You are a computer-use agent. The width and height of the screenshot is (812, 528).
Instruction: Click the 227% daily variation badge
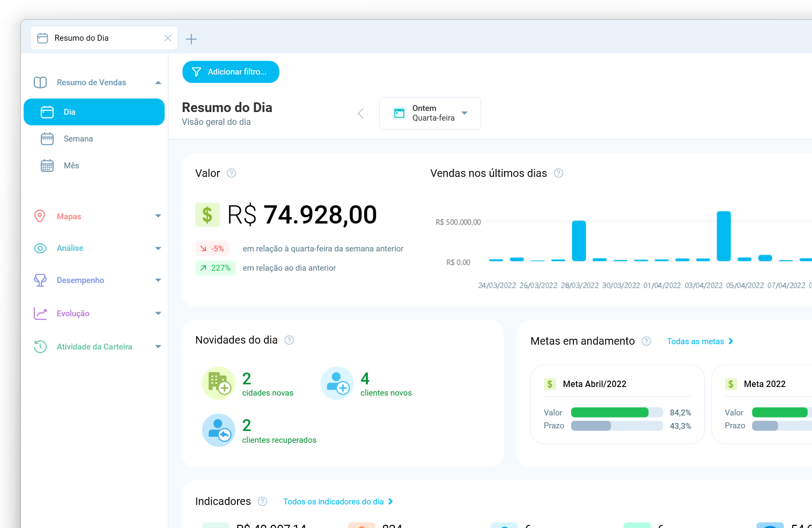pyautogui.click(x=216, y=268)
